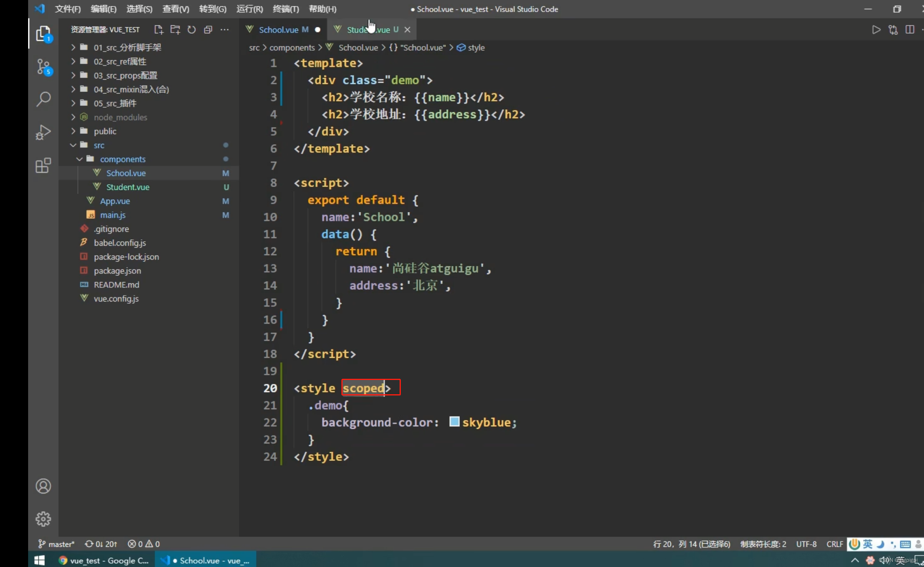Viewport: 924px width, 567px height.
Task: Open the 查看(V) menu
Action: tap(176, 9)
